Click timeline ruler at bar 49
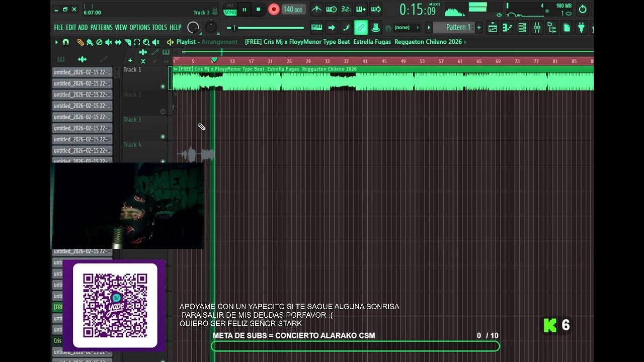644x362 pixels. [x=403, y=61]
